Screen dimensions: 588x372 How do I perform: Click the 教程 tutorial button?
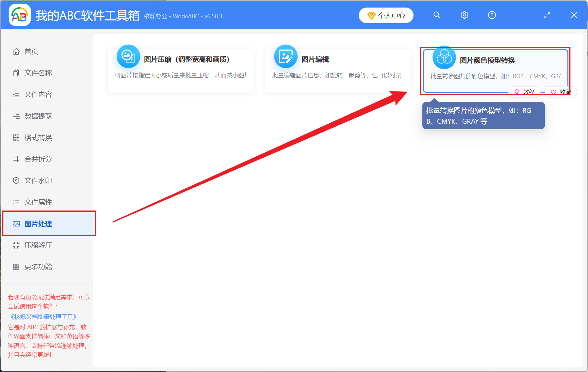click(x=524, y=92)
